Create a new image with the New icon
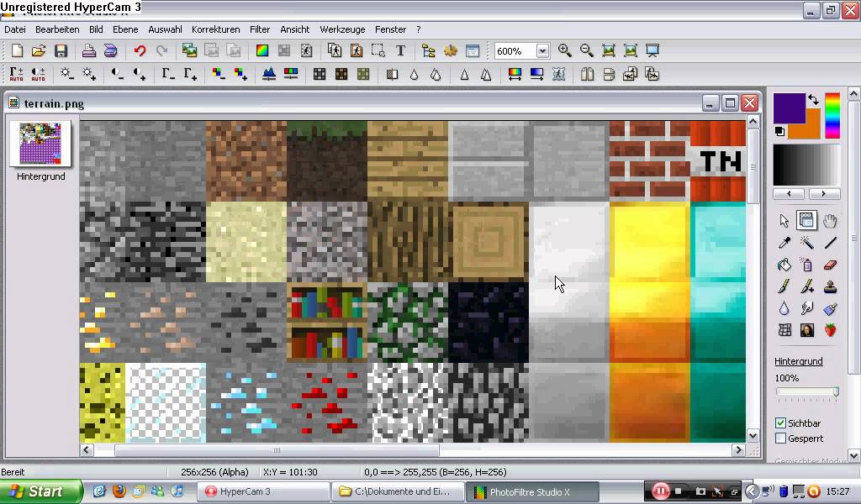 click(17, 51)
